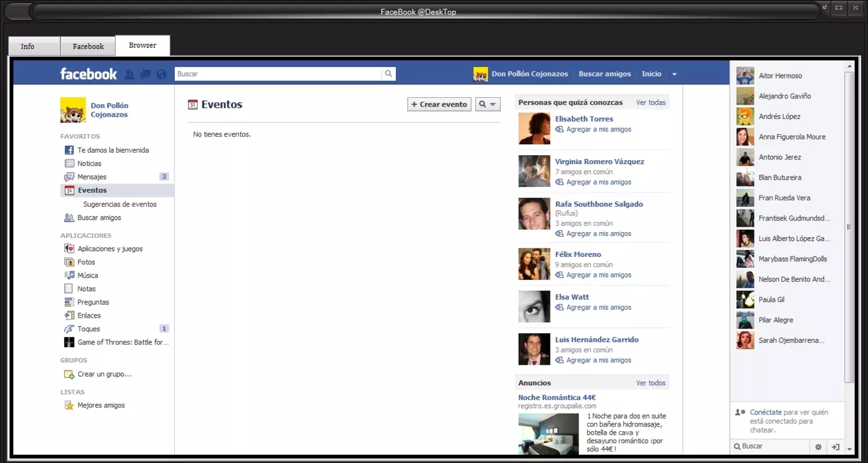Open chat settings gear icon
The height and width of the screenshot is (463, 868).
[818, 447]
